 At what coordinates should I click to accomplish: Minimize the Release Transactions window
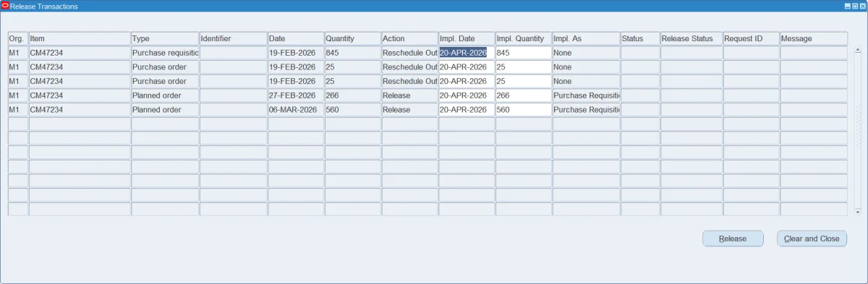click(848, 6)
